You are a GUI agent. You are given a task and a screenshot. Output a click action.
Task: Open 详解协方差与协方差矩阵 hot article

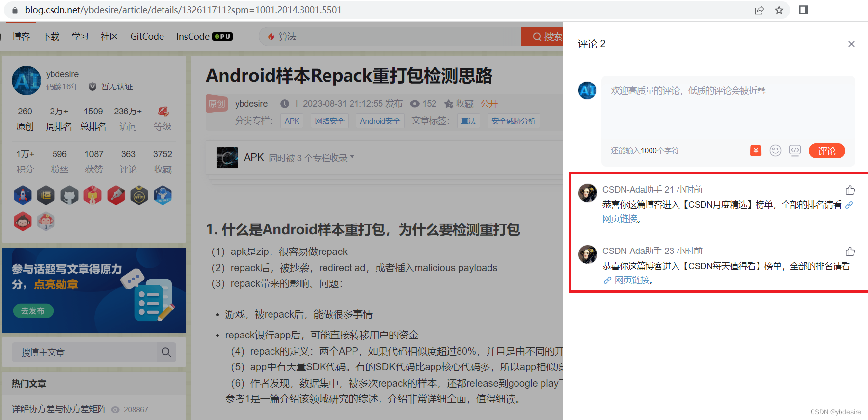[x=59, y=409]
